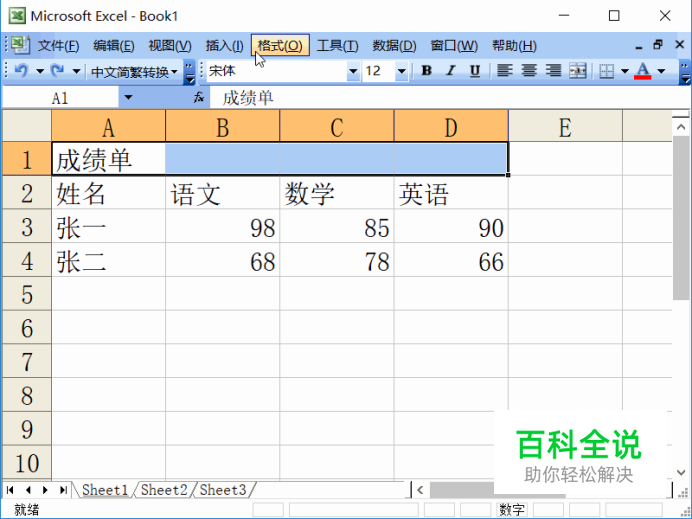Expand the font name dropdown arrow

click(x=353, y=71)
